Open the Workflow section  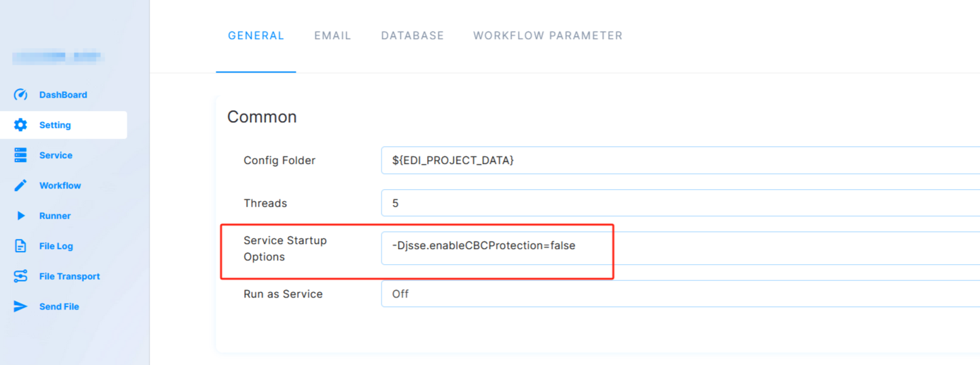tap(62, 185)
